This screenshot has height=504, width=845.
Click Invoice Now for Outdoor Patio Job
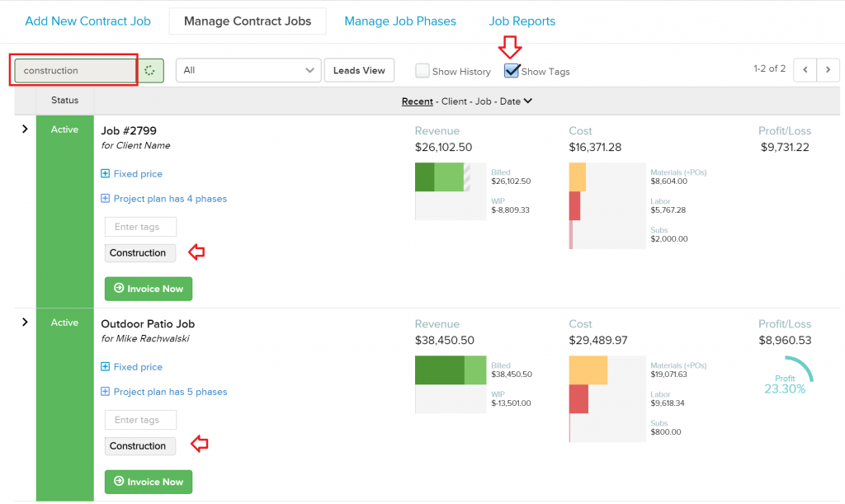[x=149, y=482]
